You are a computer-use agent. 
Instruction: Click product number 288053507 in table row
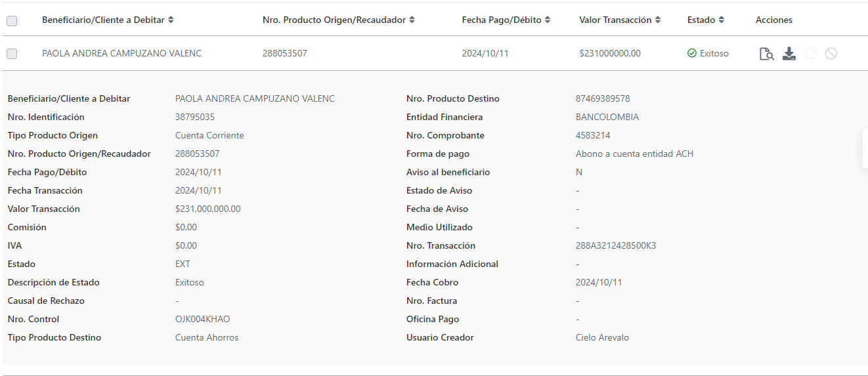[285, 54]
